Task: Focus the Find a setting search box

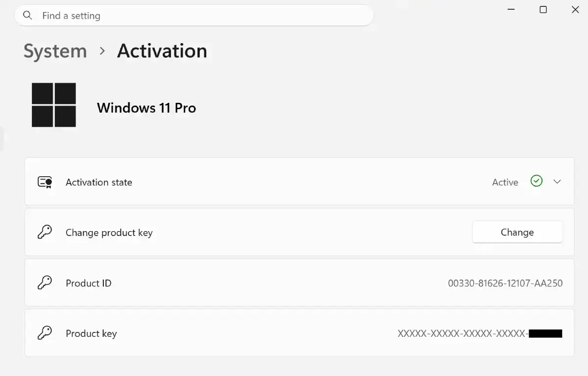Action: point(194,16)
